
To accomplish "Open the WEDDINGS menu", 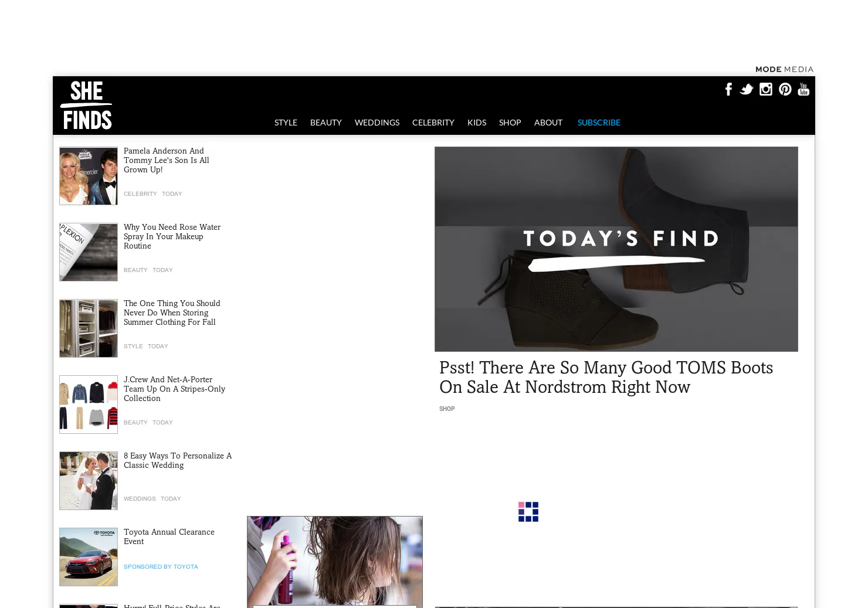I will point(377,123).
